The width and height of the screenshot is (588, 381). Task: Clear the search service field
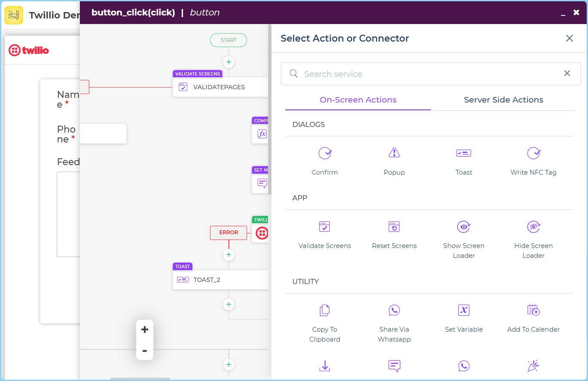tap(567, 73)
